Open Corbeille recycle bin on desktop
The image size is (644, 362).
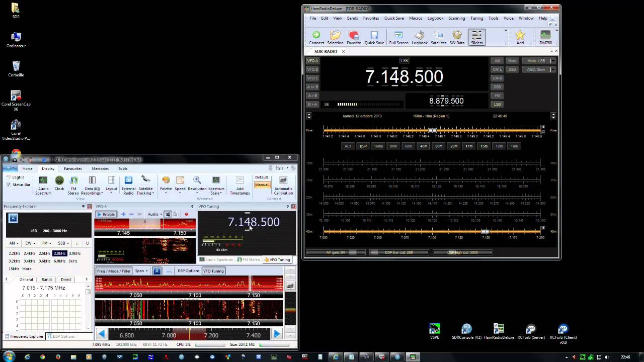pyautogui.click(x=16, y=69)
